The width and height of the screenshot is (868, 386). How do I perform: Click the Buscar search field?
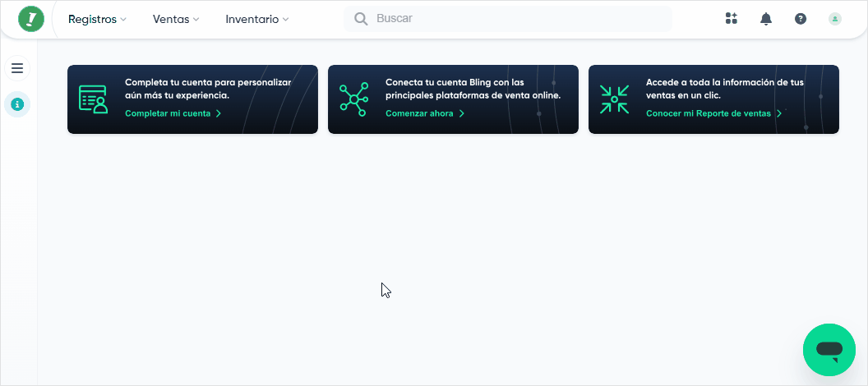508,19
